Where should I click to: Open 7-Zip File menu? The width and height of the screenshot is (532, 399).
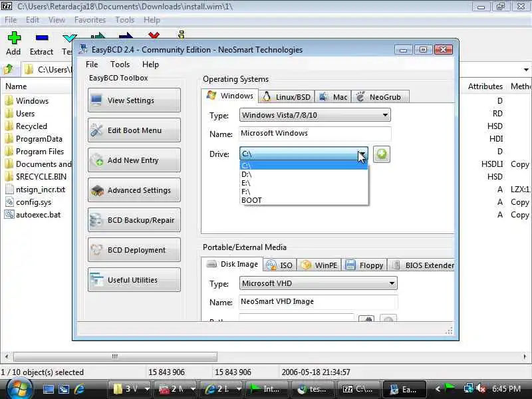[x=11, y=20]
